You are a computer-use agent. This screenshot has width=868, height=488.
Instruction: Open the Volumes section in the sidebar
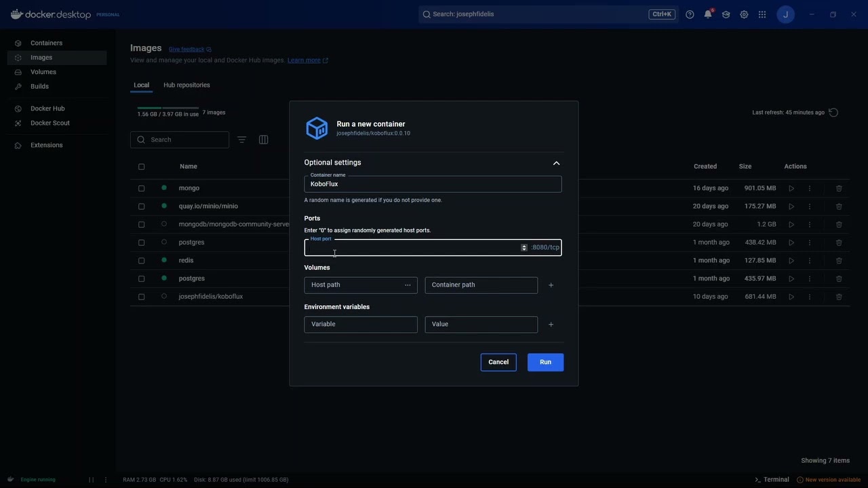(43, 72)
